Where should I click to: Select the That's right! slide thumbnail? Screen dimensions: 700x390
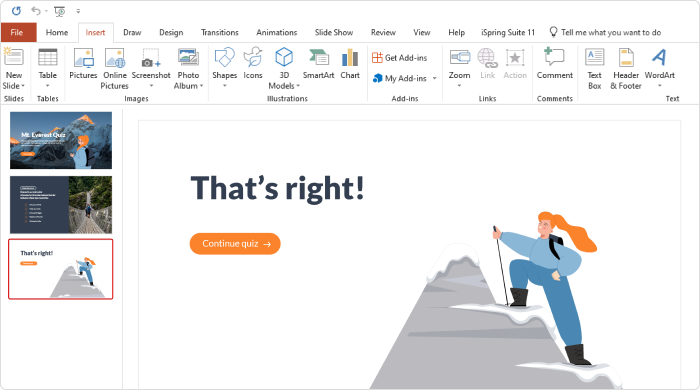click(61, 269)
